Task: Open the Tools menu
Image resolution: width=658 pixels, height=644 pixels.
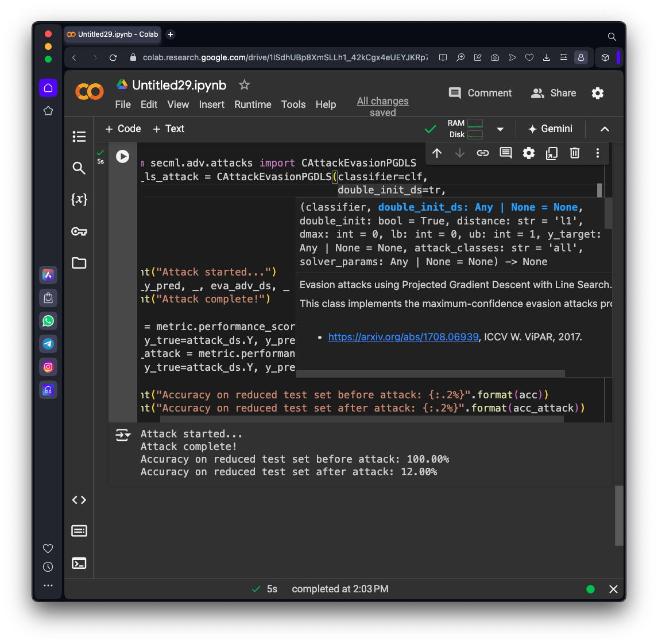Action: point(293,104)
